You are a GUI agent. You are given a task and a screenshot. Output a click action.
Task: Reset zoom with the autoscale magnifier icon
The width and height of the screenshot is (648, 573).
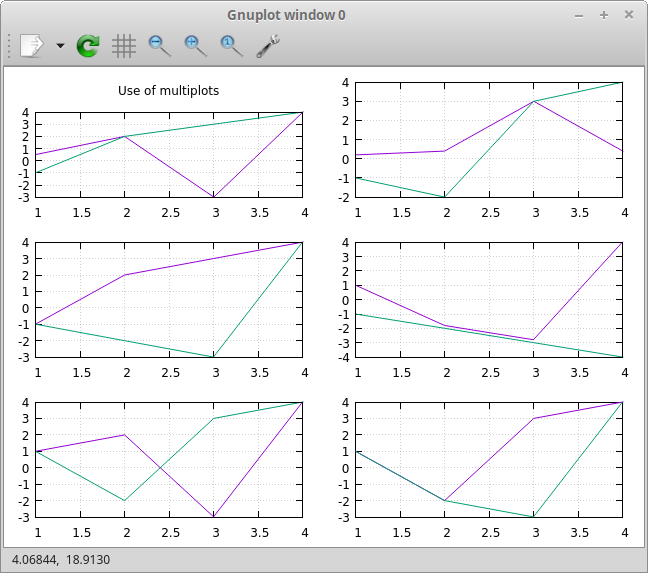(231, 45)
